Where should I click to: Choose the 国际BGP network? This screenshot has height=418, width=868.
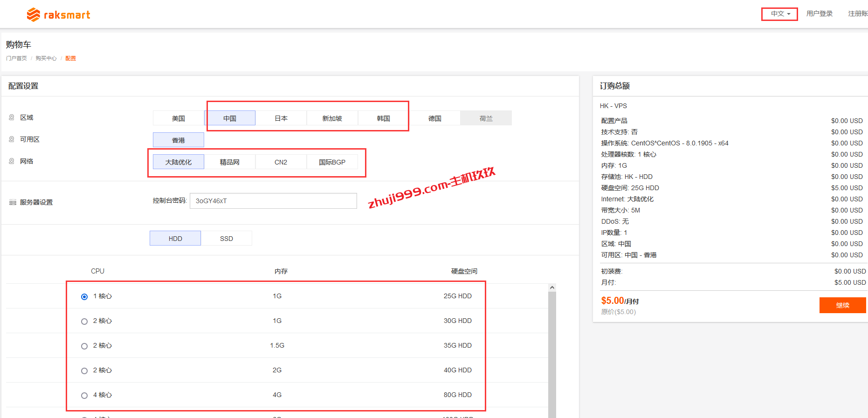pyautogui.click(x=332, y=162)
